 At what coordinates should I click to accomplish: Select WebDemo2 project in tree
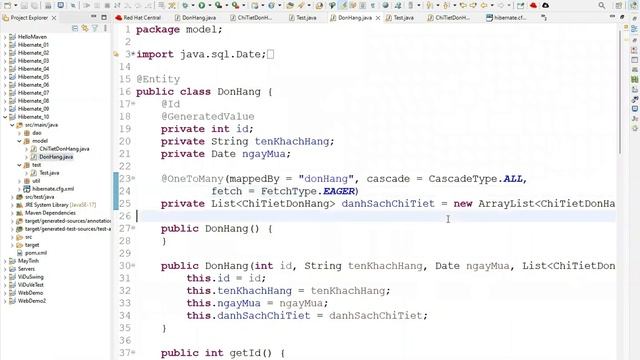[x=32, y=301]
